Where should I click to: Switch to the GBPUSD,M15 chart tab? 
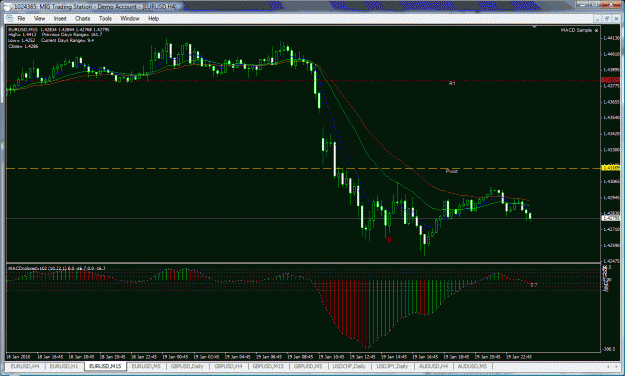(268, 366)
